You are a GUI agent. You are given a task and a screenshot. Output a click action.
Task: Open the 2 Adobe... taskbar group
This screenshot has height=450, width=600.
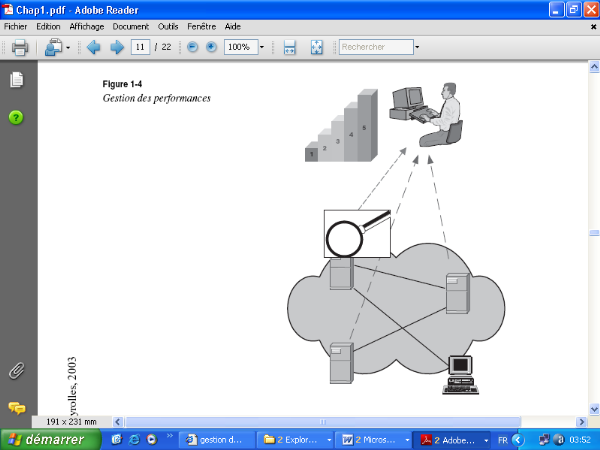point(452,440)
